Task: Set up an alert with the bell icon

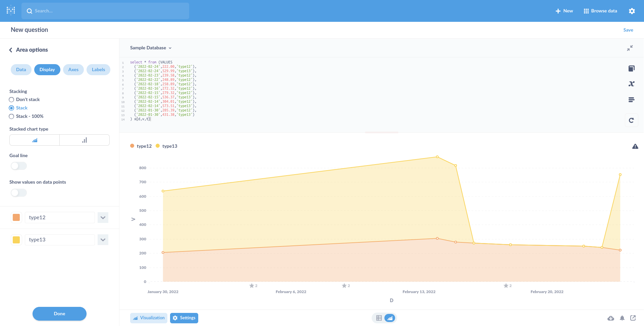Action: pos(622,318)
